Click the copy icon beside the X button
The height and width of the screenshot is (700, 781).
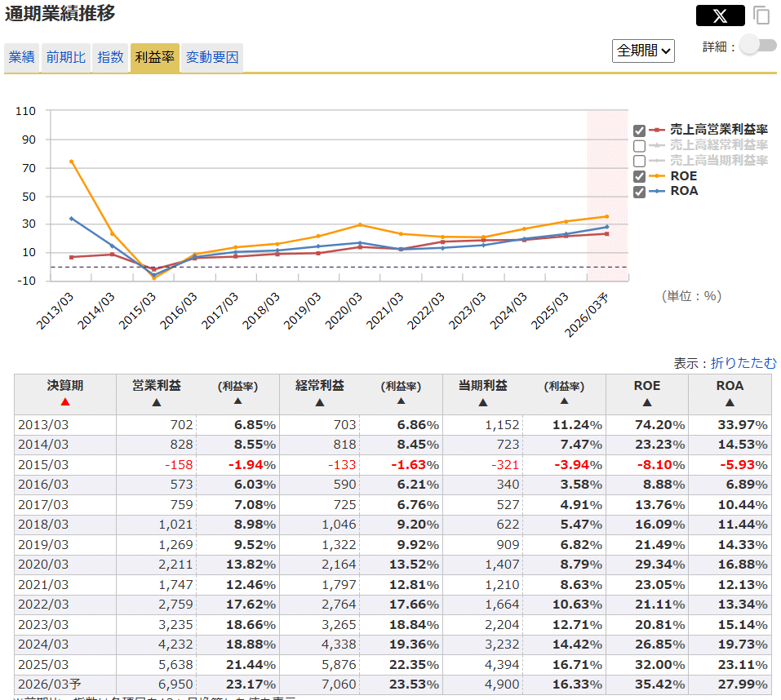click(x=761, y=16)
